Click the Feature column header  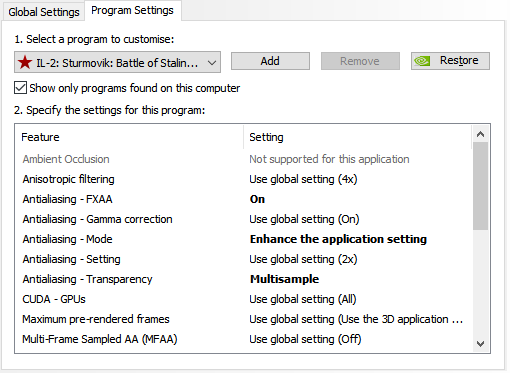pos(129,137)
